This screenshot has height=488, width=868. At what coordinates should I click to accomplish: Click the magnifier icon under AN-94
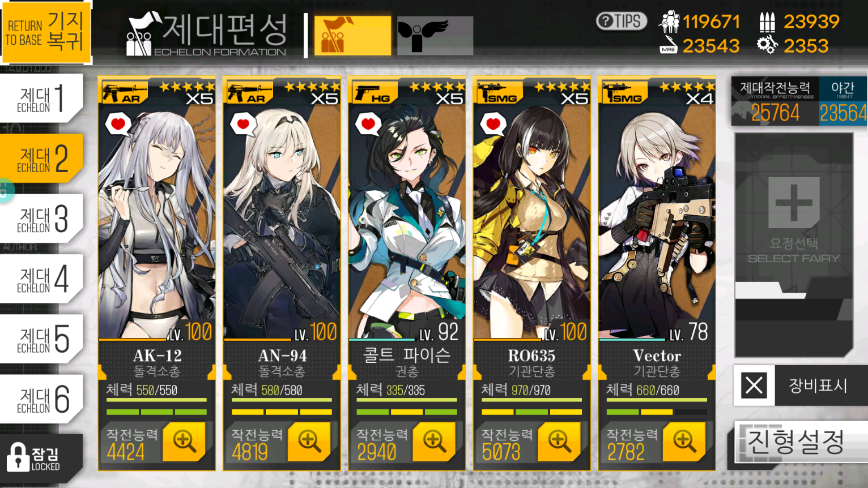click(310, 440)
